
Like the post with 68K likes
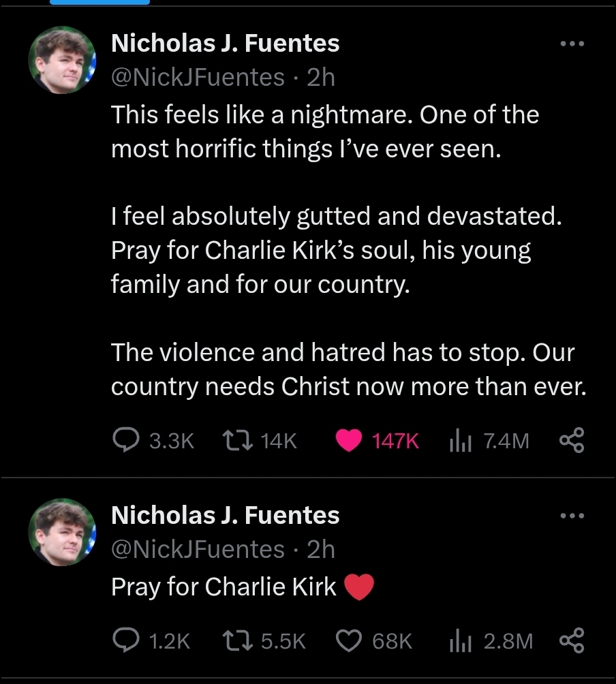349,640
